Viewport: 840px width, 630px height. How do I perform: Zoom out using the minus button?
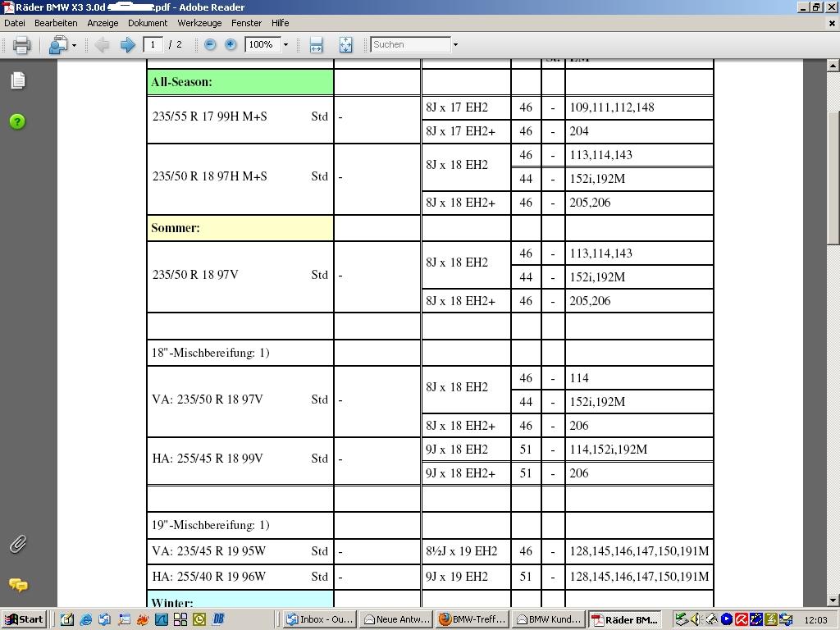click(210, 45)
